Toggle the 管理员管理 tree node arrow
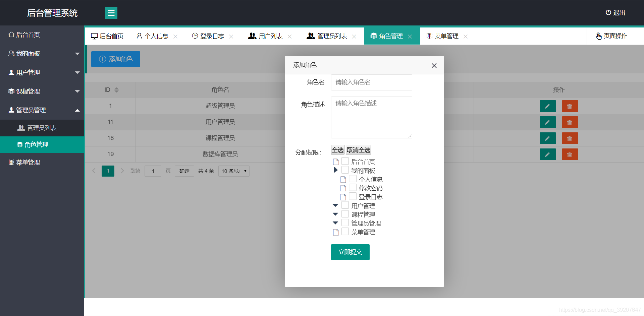Viewport: 644px width, 316px height. [335, 223]
